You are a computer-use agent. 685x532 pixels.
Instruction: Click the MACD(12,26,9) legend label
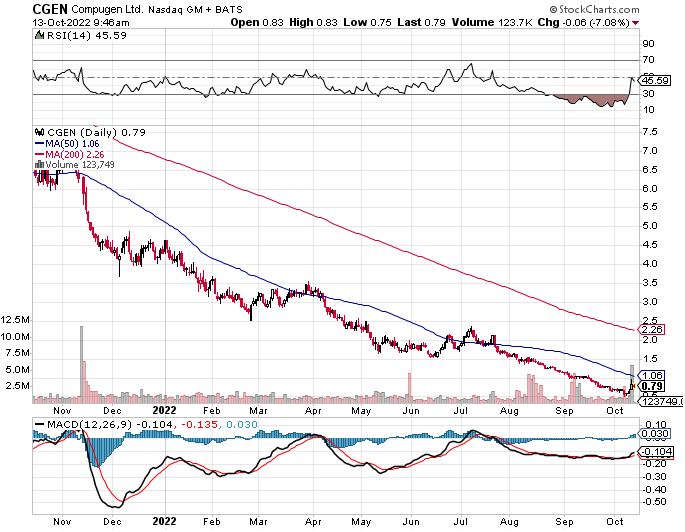(89, 425)
